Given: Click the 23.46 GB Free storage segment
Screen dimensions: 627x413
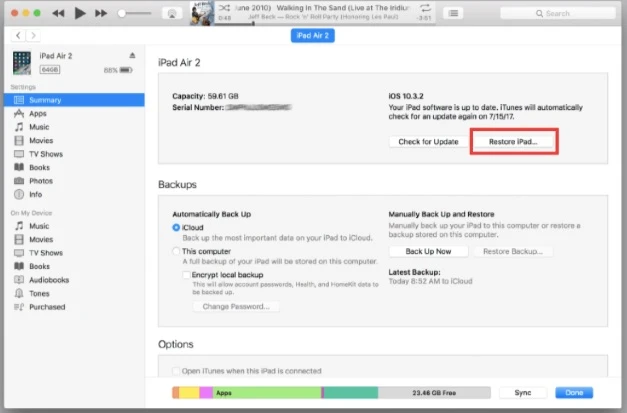Looking at the screenshot, I should [434, 393].
